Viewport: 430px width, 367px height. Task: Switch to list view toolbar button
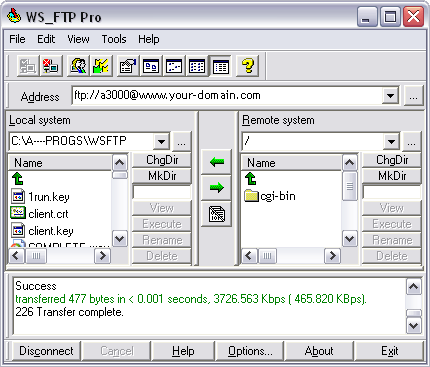coord(197,66)
